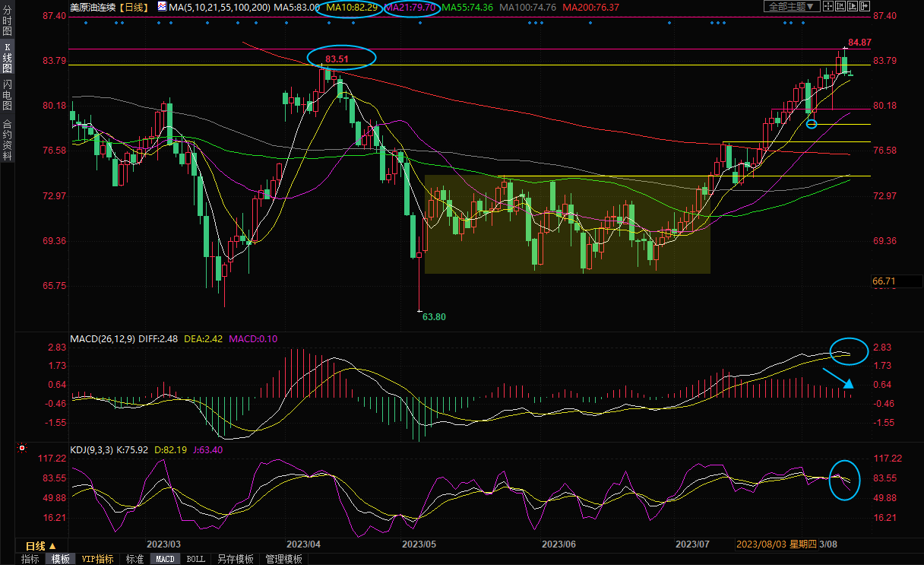Click the 63.80 low price marker

(433, 316)
